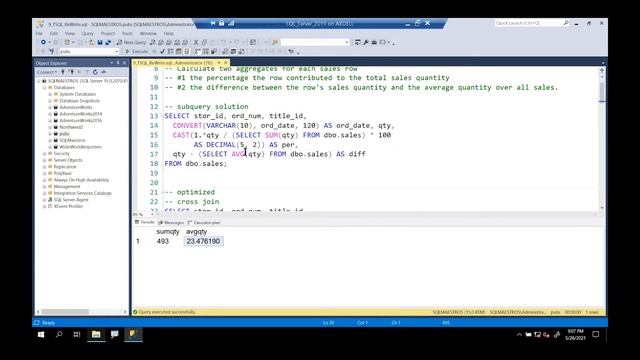Click the Task View taskbar icon

click(77, 334)
